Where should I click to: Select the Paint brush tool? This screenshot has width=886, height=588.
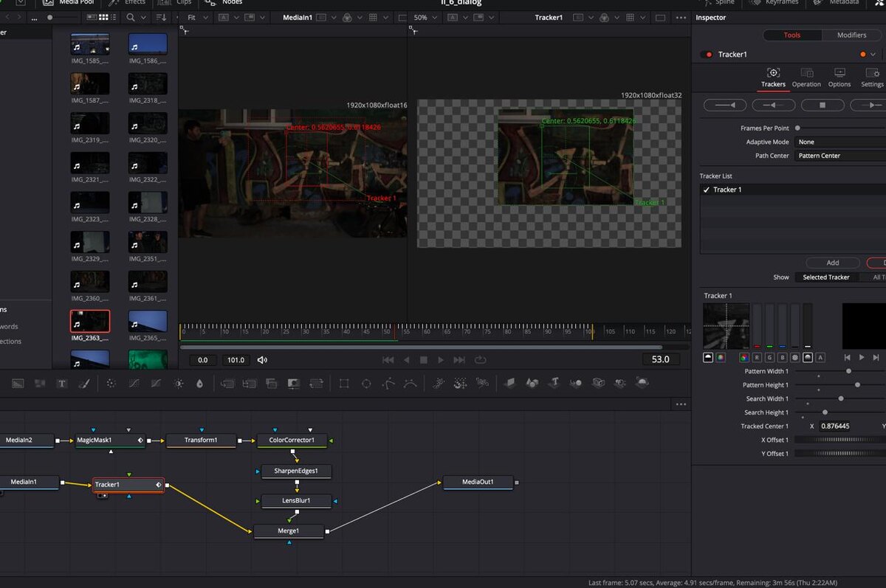pyautogui.click(x=83, y=384)
